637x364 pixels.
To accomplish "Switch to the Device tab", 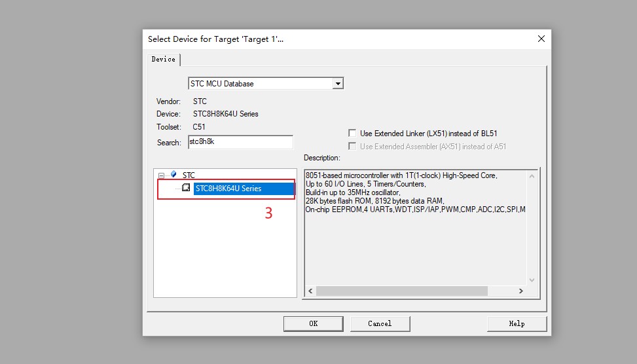I will 163,60.
